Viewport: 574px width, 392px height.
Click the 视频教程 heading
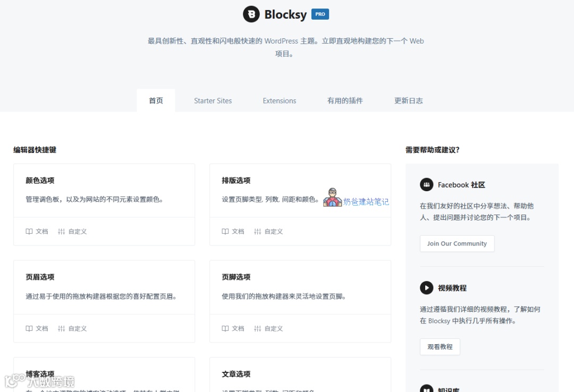[x=452, y=288]
